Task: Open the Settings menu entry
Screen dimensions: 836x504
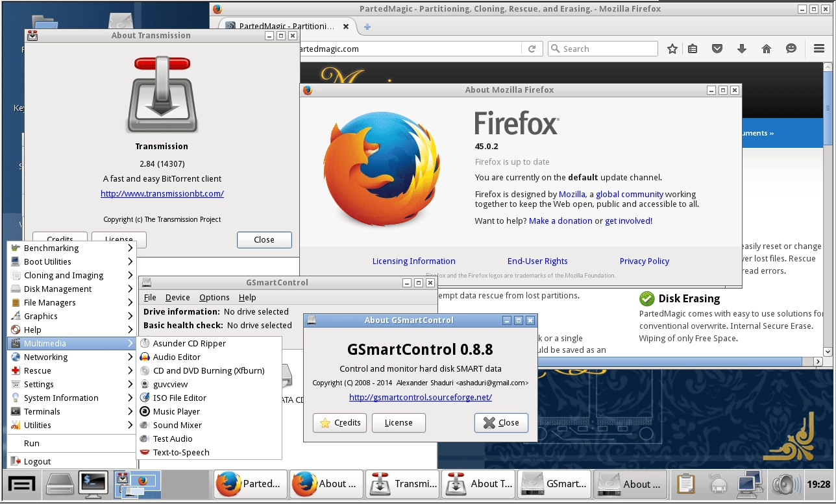Action: tap(71, 384)
